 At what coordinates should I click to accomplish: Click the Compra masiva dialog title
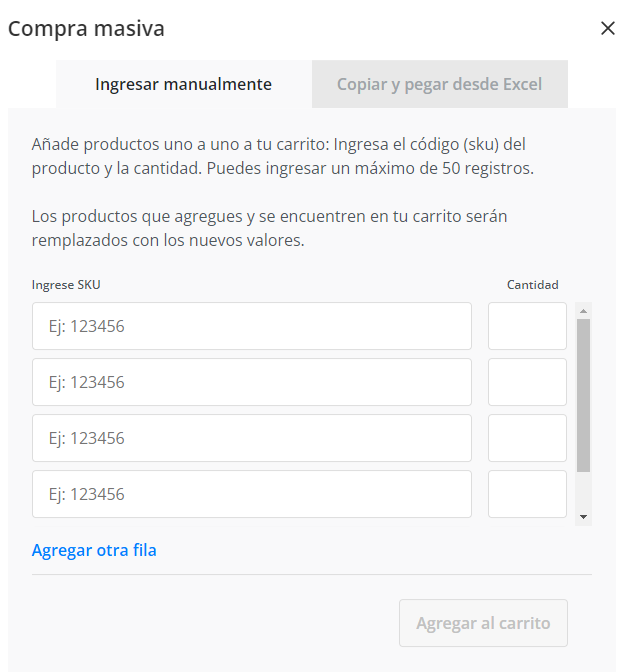[x=86, y=29]
